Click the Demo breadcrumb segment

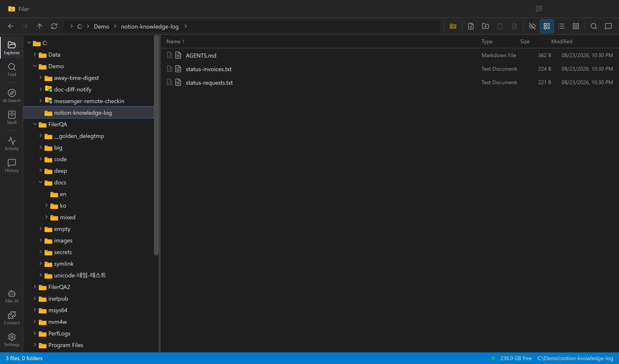point(101,26)
